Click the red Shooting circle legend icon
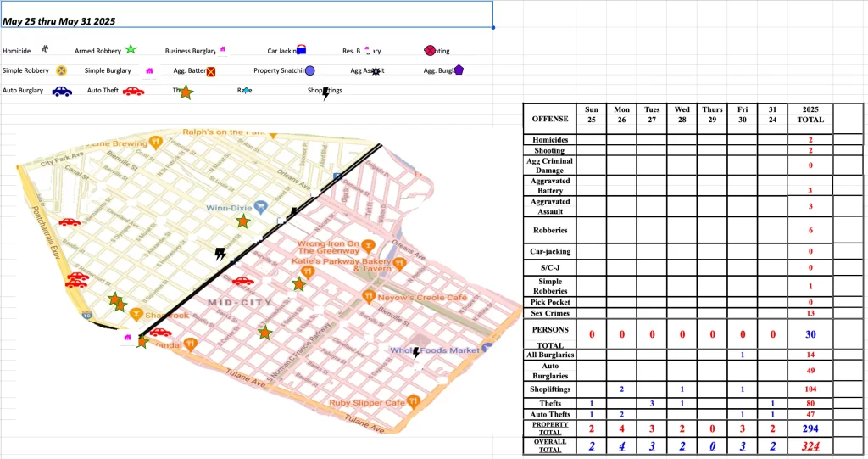The height and width of the screenshot is (459, 868). coord(430,50)
